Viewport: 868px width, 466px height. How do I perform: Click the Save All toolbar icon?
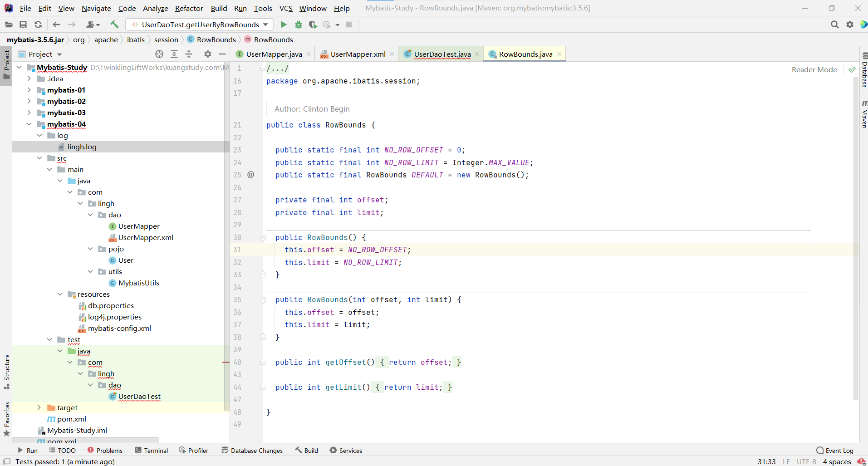23,25
